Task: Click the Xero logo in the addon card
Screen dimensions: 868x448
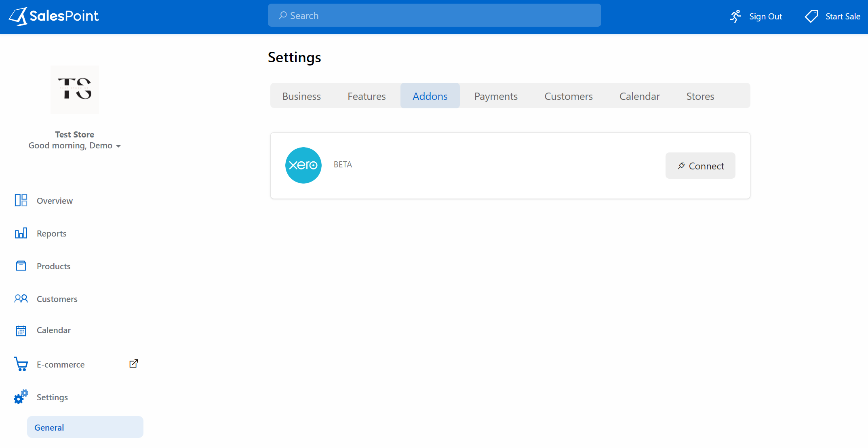Action: pos(303,165)
